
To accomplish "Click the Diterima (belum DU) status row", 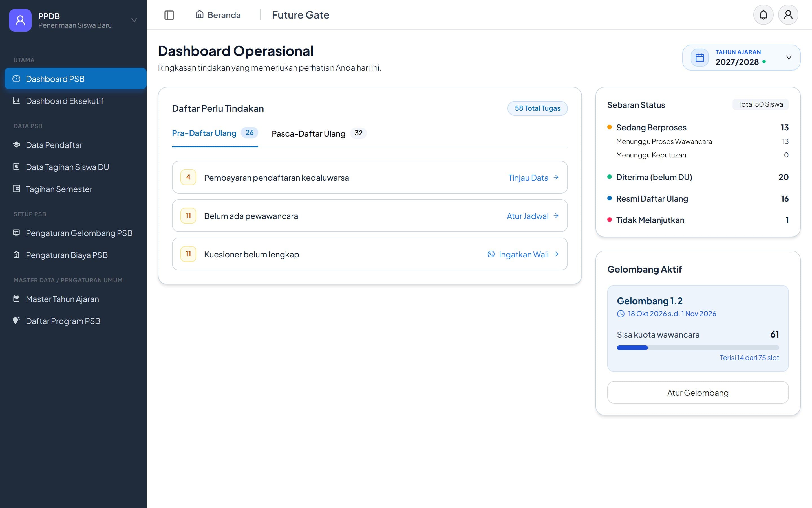I will coord(698,177).
